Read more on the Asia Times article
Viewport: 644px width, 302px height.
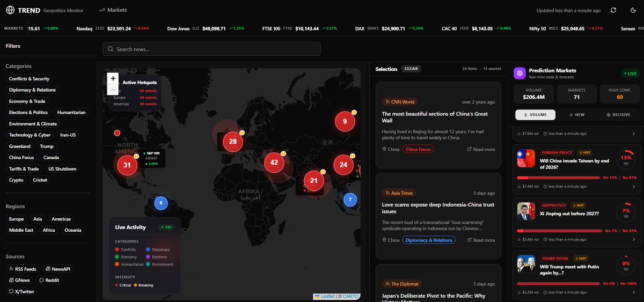click(x=481, y=240)
